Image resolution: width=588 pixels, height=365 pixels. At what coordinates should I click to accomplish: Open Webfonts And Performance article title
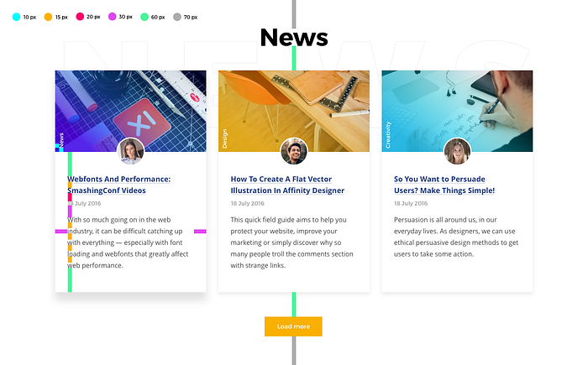coord(119,185)
